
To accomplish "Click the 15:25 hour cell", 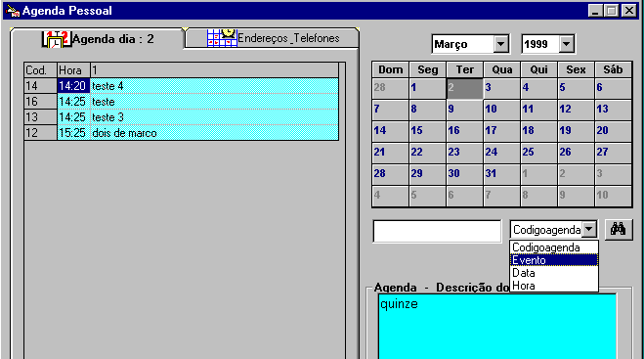I will tap(73, 133).
